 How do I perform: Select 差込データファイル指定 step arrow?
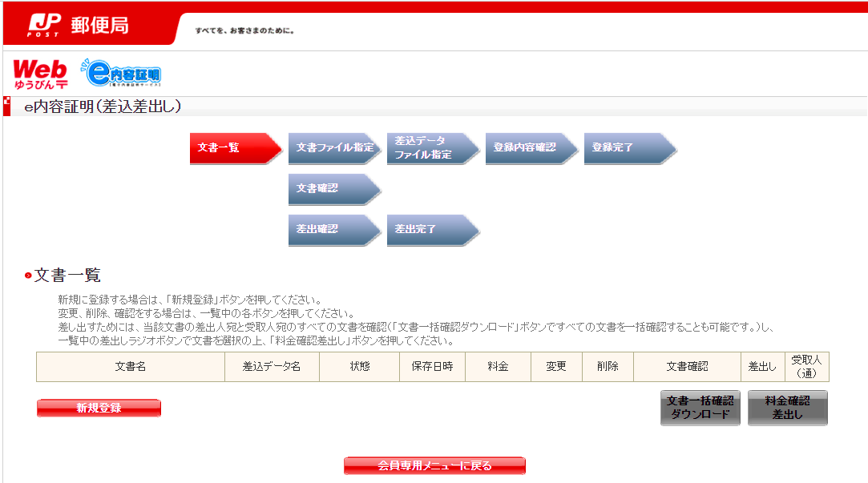point(431,148)
